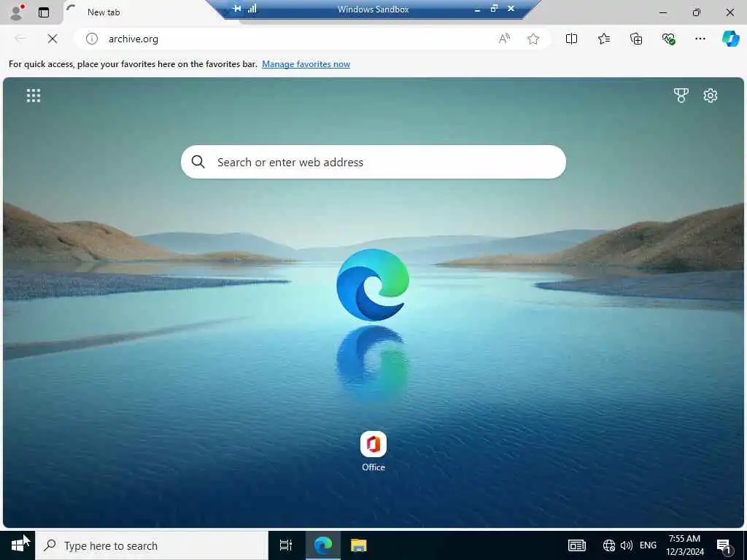Open the Edge profile avatar
Image resolution: width=747 pixels, height=560 pixels.
(17, 12)
